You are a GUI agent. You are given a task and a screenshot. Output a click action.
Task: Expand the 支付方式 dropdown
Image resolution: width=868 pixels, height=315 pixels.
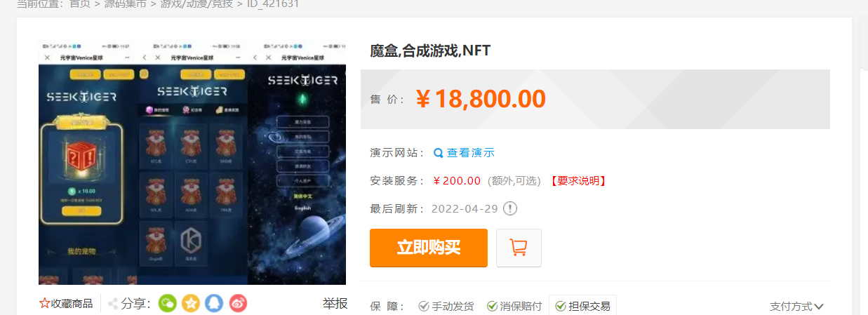pos(796,307)
